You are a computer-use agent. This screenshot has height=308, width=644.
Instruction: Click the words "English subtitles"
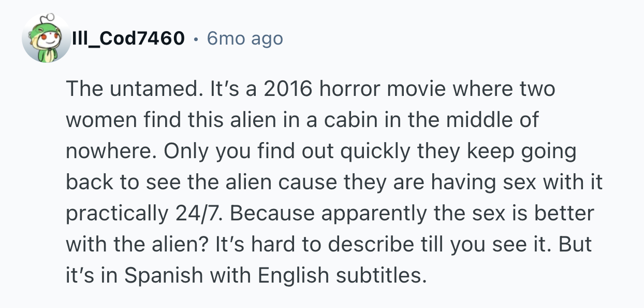pyautogui.click(x=340, y=275)
